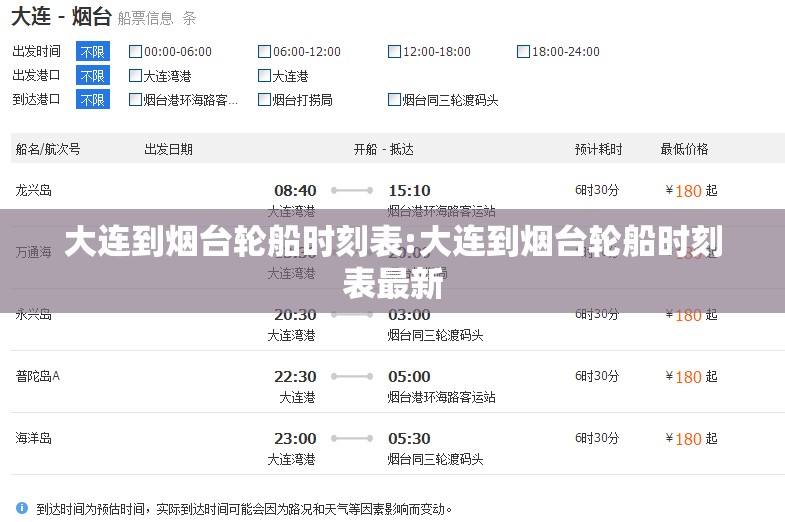This screenshot has height=522, width=785.
Task: Click the 6时30分 duration for 普陀岛A
Action: pos(597,376)
